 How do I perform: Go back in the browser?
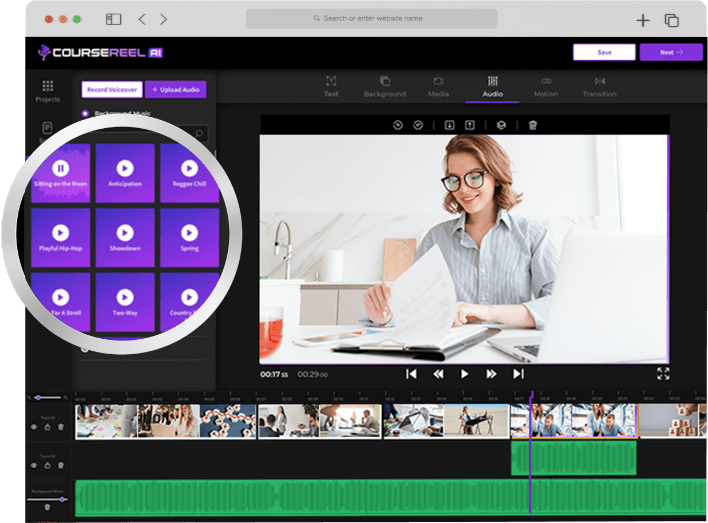tap(142, 19)
